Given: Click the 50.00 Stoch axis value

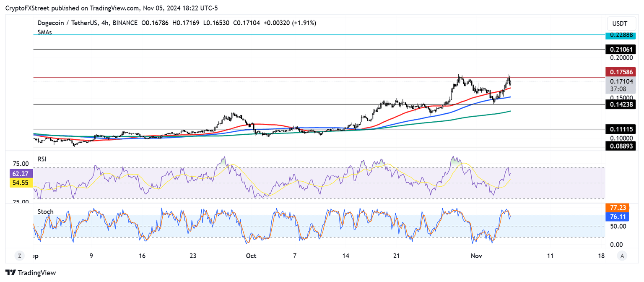Looking at the screenshot, I should (x=619, y=226).
